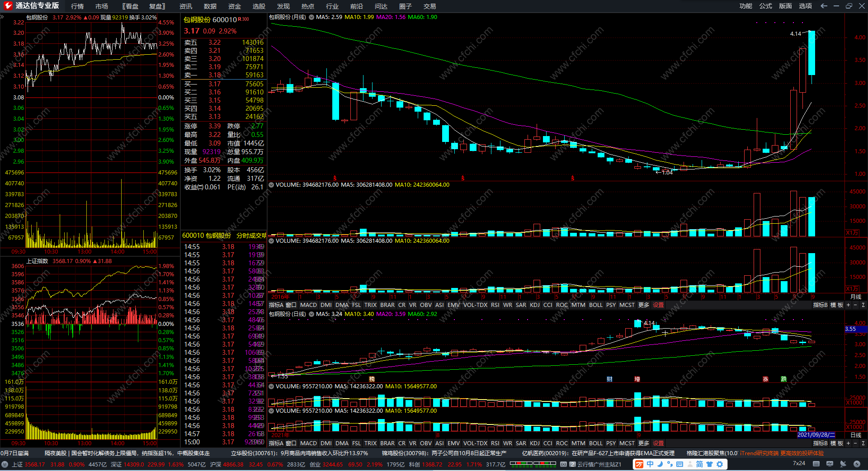Click the 简 simplified Chinese icon
The height and width of the screenshot is (471, 868).
[x=699, y=464]
